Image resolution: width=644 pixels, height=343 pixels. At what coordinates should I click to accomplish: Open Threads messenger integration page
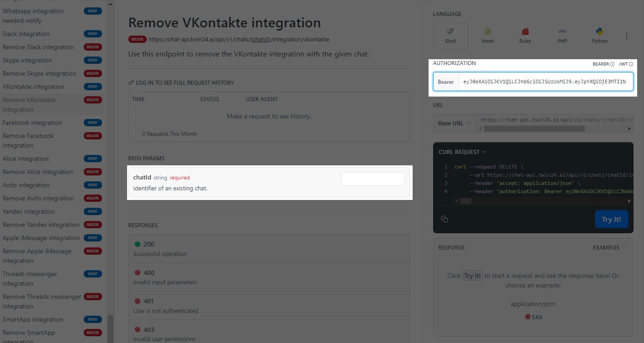tap(52, 278)
